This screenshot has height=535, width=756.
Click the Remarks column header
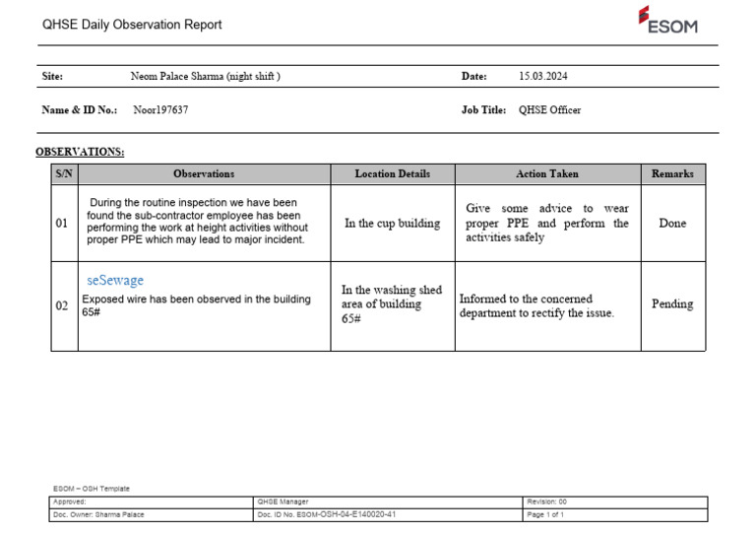point(672,173)
